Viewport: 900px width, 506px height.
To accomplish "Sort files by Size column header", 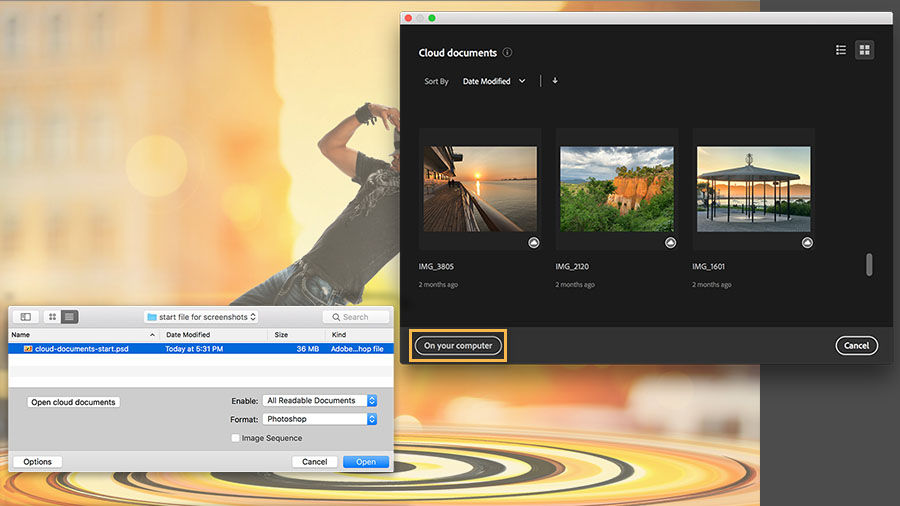I will click(296, 334).
